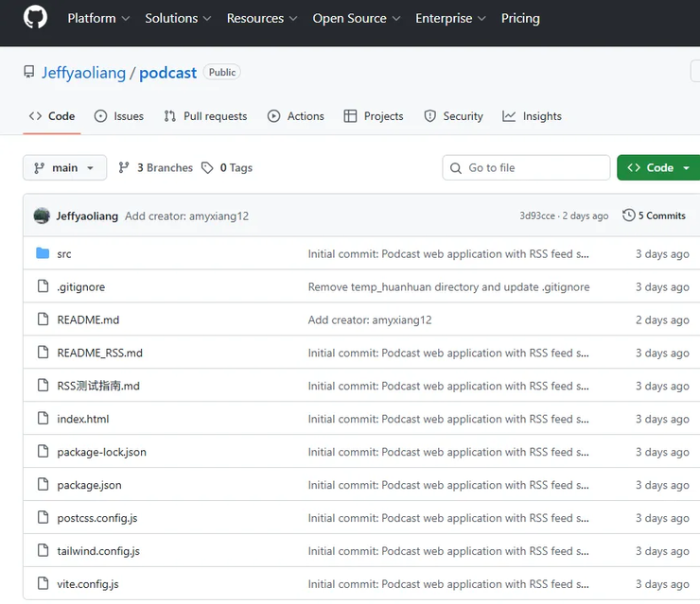Click the src folder icon
This screenshot has height=604, width=700.
point(42,253)
